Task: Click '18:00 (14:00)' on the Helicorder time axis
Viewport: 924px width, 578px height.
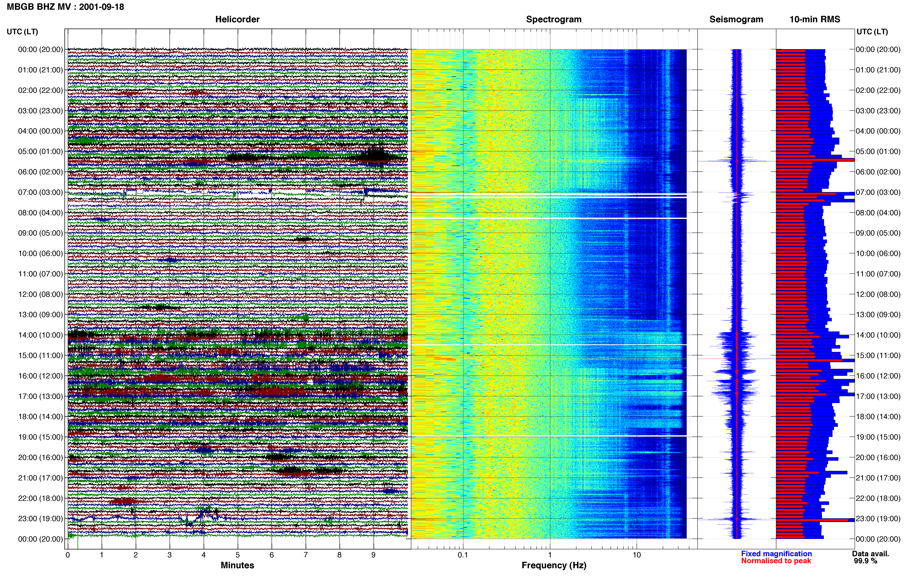Action: click(x=41, y=417)
